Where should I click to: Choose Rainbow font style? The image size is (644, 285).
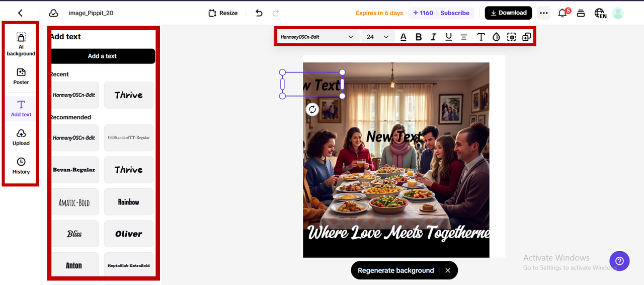tap(129, 202)
